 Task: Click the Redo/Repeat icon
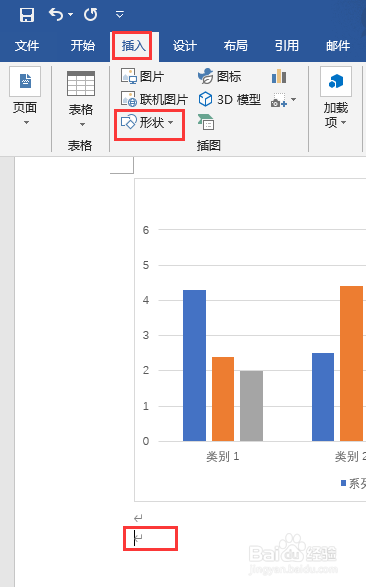91,15
